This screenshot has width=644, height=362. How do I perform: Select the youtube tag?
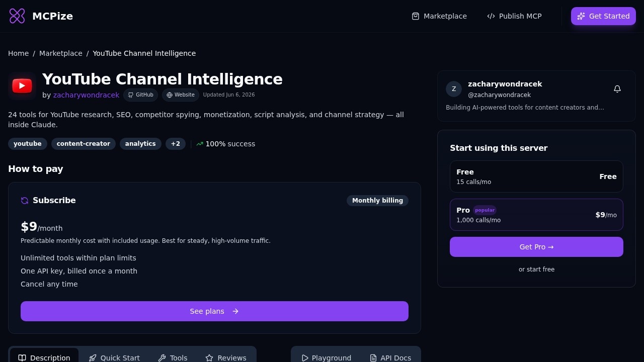[28, 144]
